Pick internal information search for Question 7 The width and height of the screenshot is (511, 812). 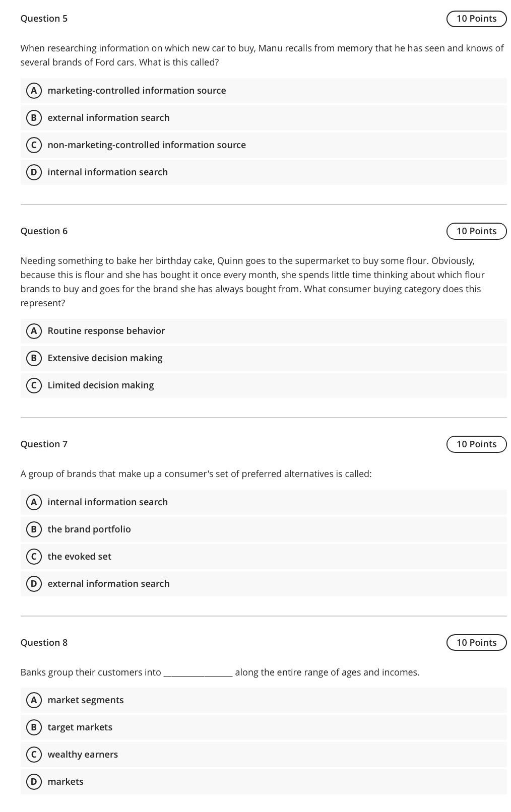coord(107,502)
